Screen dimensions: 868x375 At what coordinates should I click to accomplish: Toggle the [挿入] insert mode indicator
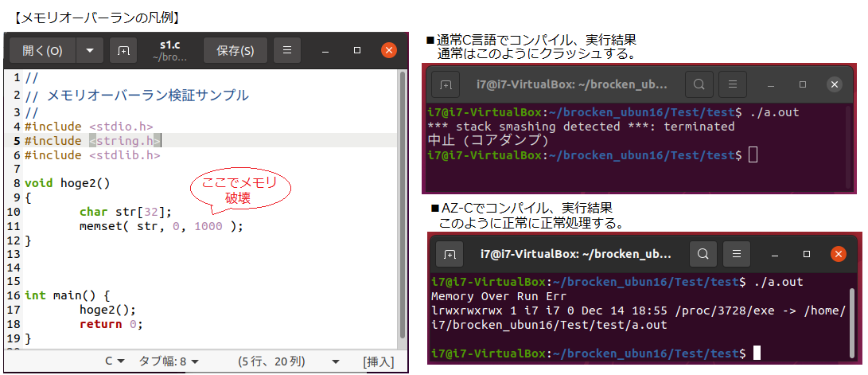(x=378, y=361)
